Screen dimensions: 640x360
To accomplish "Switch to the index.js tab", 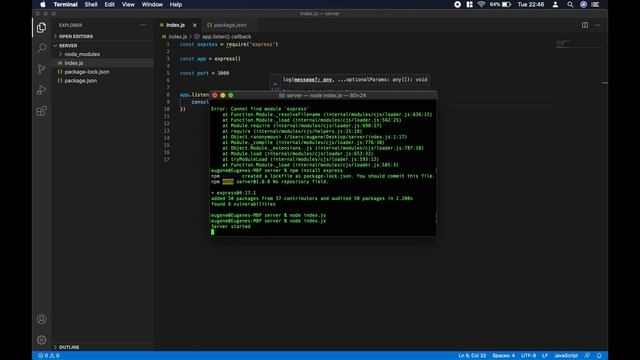I will coord(175,25).
